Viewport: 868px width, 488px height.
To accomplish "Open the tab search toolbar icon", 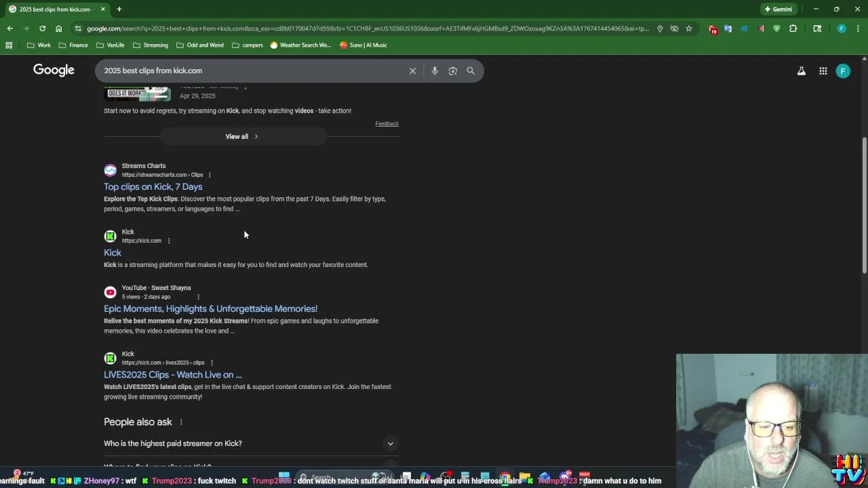I will click(x=817, y=28).
